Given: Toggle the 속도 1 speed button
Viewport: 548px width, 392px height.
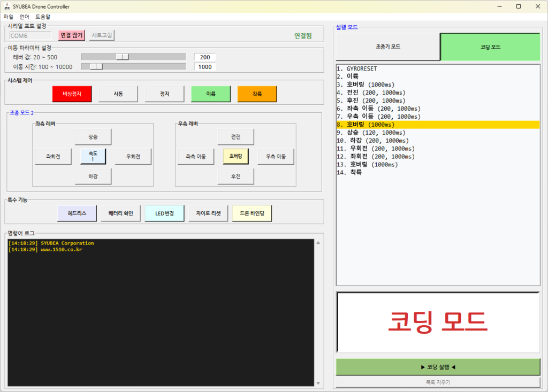Looking at the screenshot, I should click(93, 156).
